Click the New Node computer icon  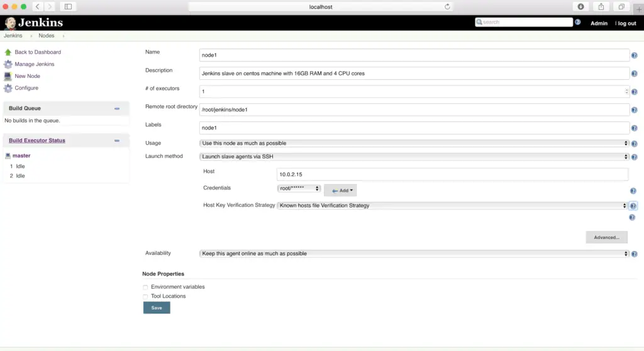[8, 76]
